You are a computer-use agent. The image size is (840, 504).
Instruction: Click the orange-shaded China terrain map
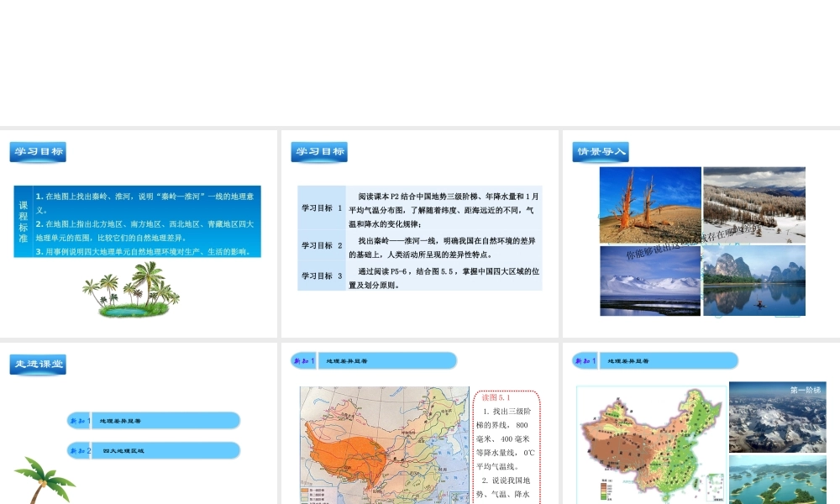pyautogui.click(x=384, y=445)
